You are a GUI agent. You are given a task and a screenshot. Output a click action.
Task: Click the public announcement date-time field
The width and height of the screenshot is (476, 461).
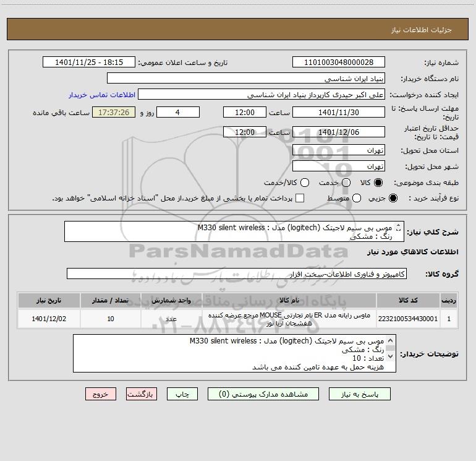(x=89, y=62)
